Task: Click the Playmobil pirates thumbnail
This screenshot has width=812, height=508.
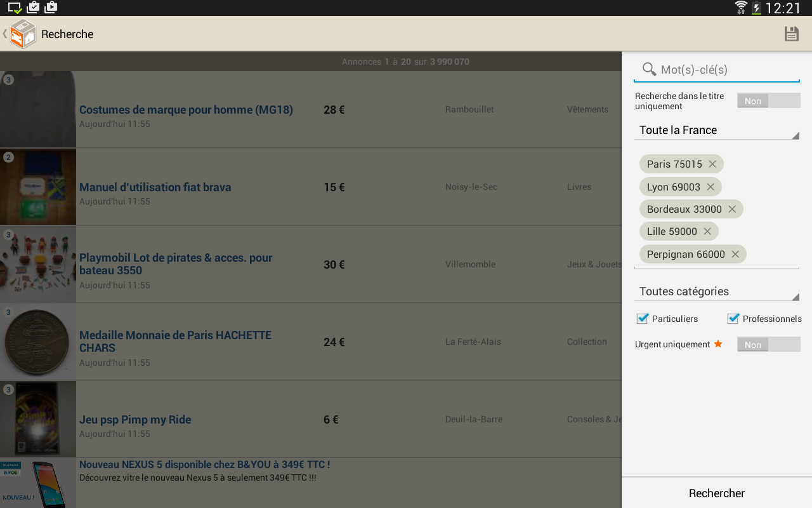Action: point(38,264)
